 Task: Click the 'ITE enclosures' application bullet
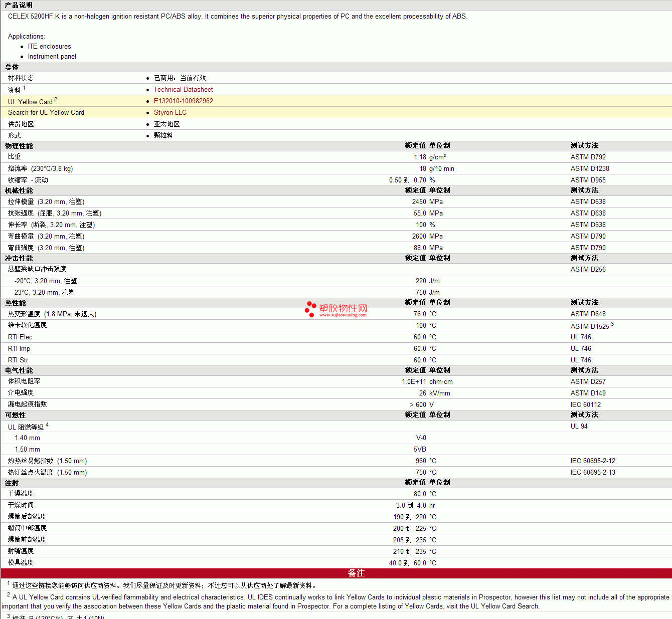pos(49,46)
